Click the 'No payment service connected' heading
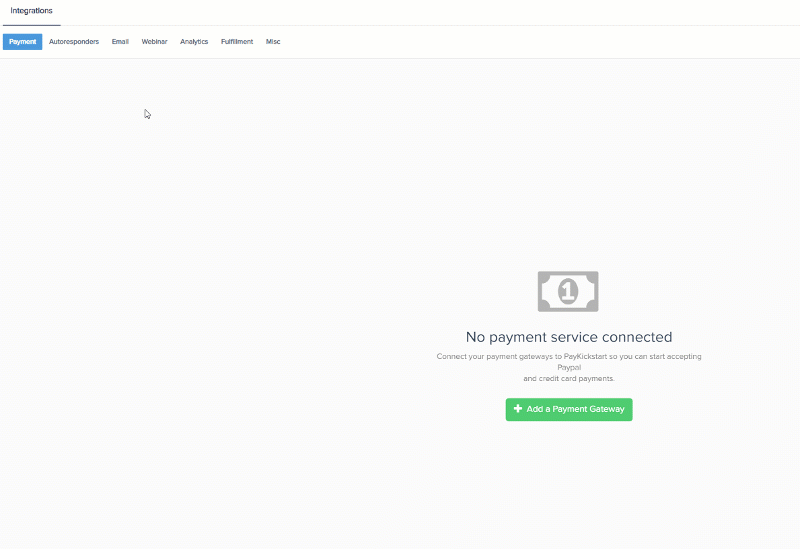 (569, 337)
